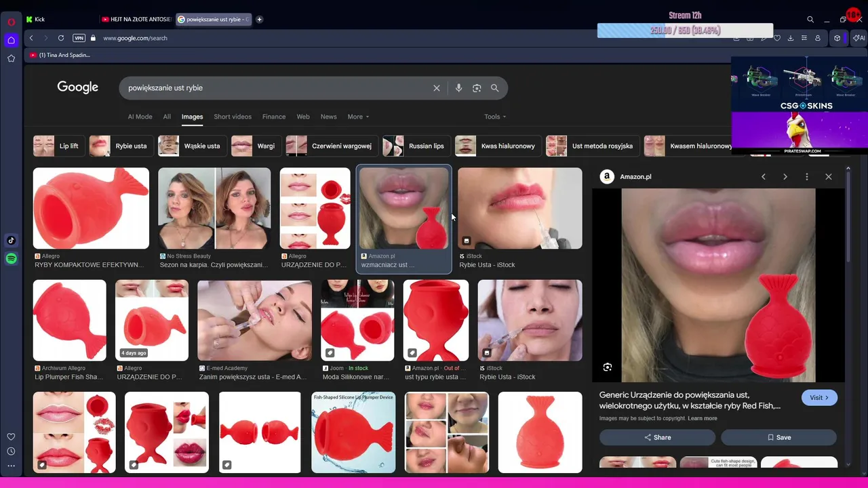
Task: Open sidebar history clock icon
Action: point(11,451)
